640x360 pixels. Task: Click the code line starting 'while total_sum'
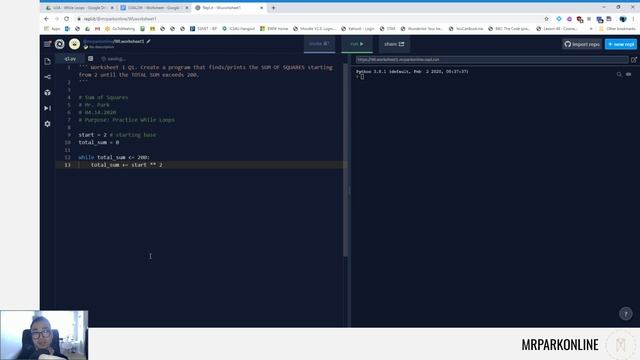pyautogui.click(x=114, y=157)
